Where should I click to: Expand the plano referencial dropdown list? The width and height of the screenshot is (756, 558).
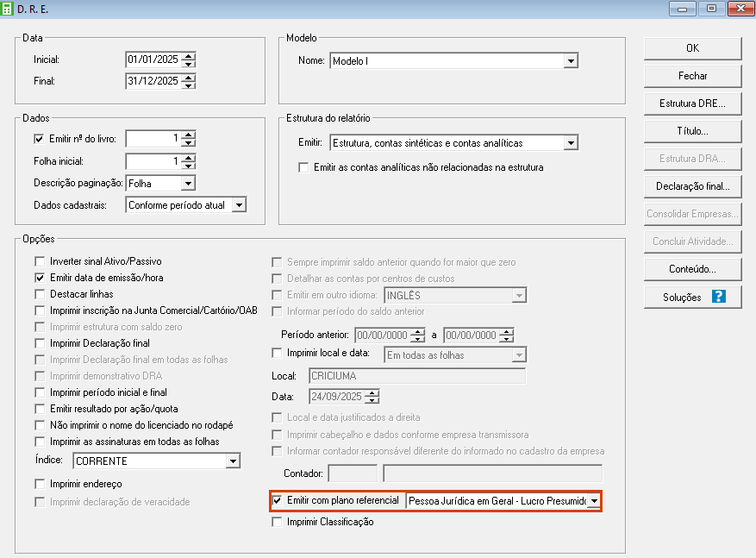[x=593, y=501]
